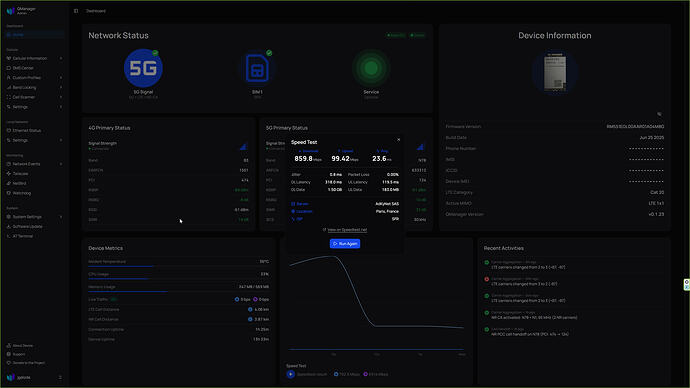Open Home in the sidebar
This screenshot has width=690, height=388.
click(34, 34)
